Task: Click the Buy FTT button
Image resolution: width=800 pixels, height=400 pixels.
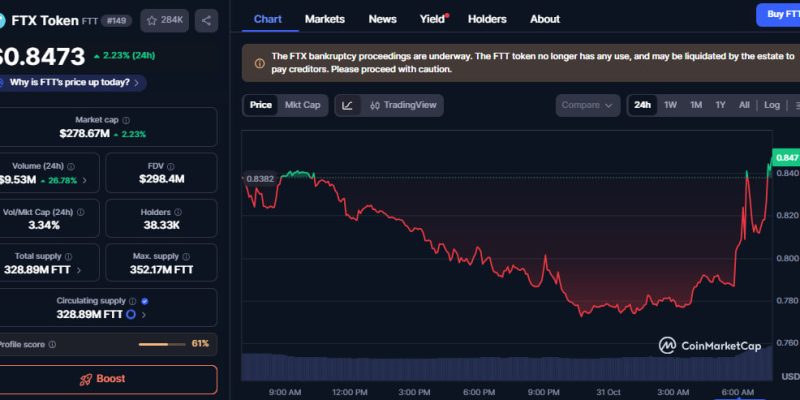Action: click(x=778, y=14)
